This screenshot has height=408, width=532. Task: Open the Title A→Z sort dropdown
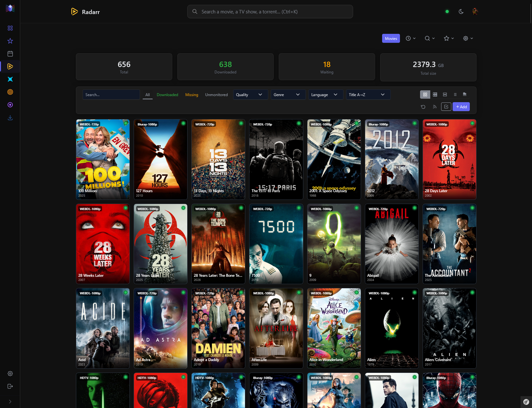click(368, 94)
